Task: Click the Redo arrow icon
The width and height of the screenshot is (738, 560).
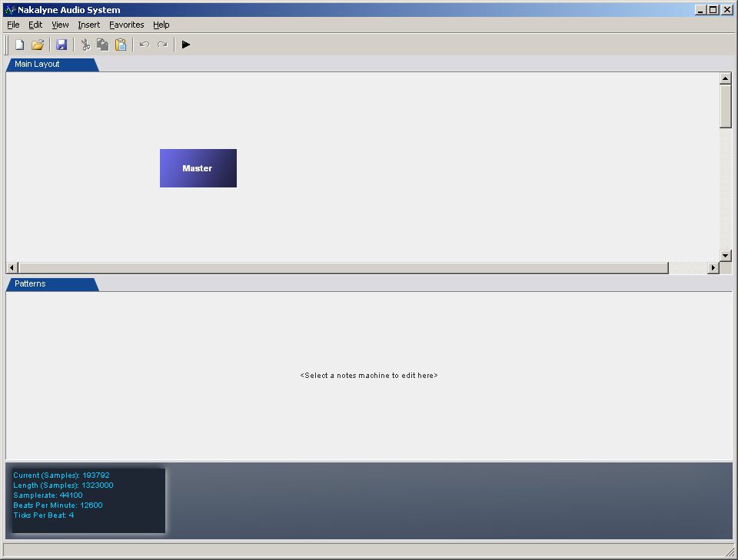Action: [x=162, y=45]
